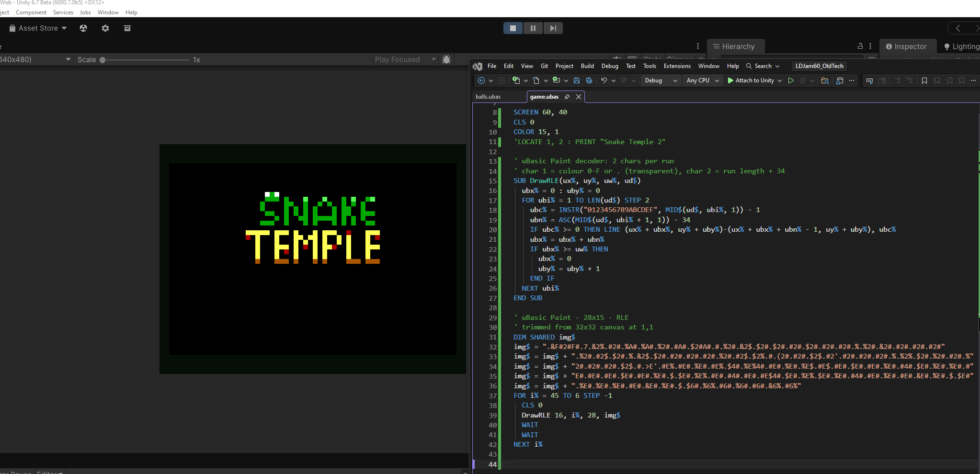Pause the Unity game playback
The image size is (980, 474).
click(533, 28)
